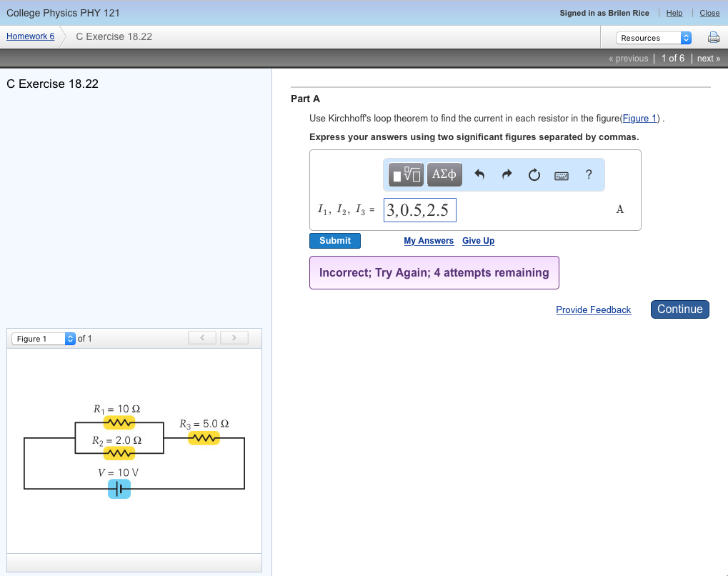Open My Answers link

click(428, 241)
